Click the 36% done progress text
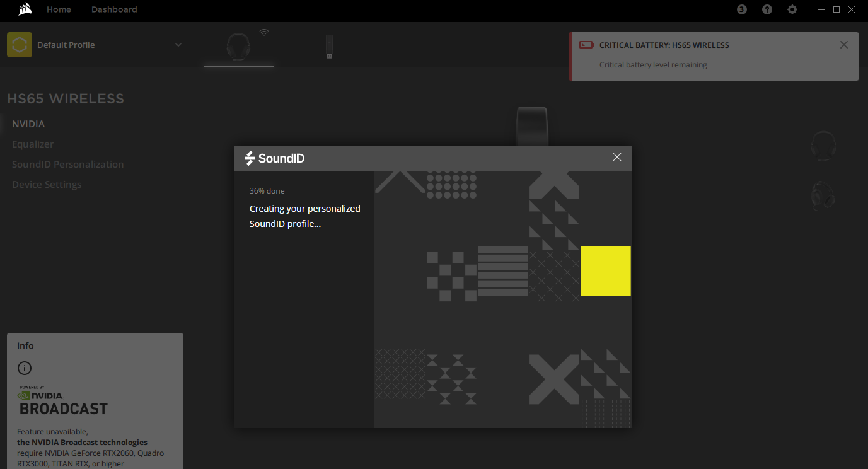The height and width of the screenshot is (469, 868). click(x=267, y=190)
